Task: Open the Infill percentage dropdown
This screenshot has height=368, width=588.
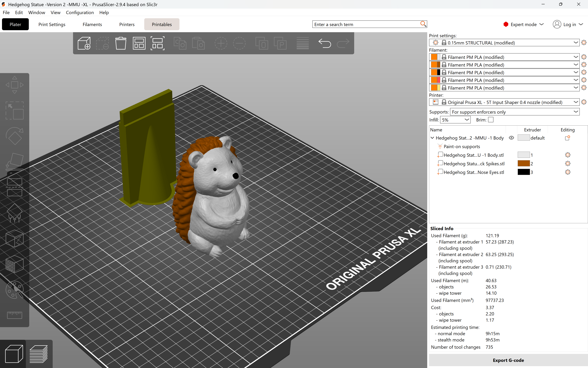Action: [x=455, y=120]
